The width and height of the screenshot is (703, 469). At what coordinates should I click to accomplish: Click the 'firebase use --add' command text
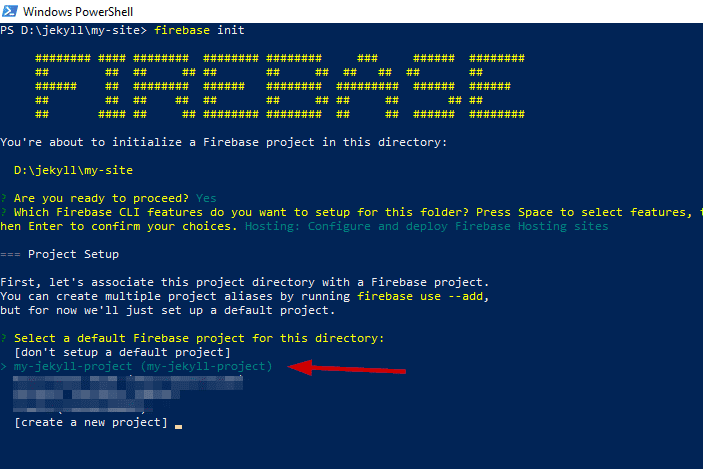pyautogui.click(x=423, y=296)
